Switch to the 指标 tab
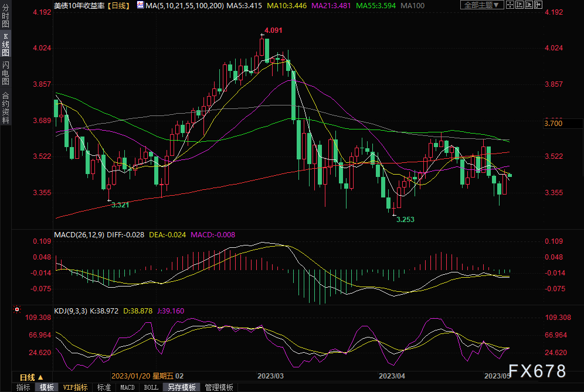Image resolution: width=584 pixels, height=392 pixels. click(23, 387)
